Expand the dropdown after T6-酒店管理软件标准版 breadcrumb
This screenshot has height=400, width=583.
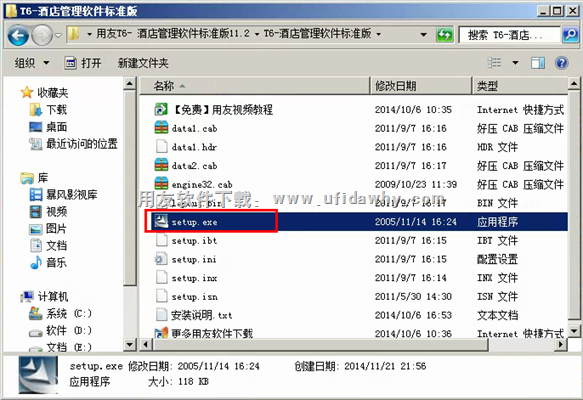tap(379, 34)
